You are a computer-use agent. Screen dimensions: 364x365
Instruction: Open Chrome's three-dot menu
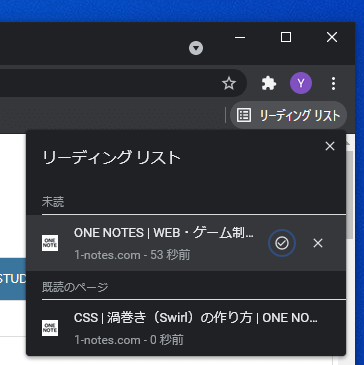pyautogui.click(x=333, y=83)
